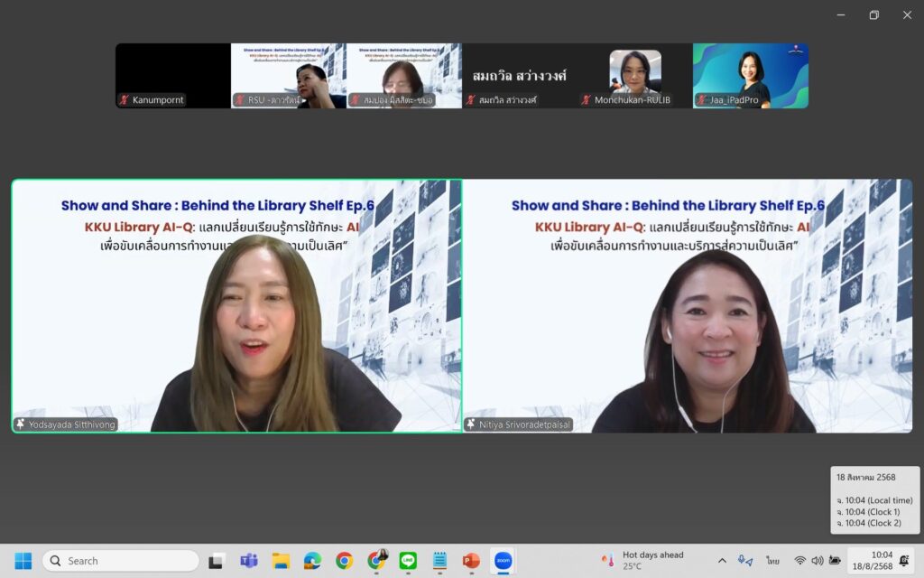Click the muted mic icon beside Kanumpornt
The height and width of the screenshot is (578, 924).
(125, 99)
